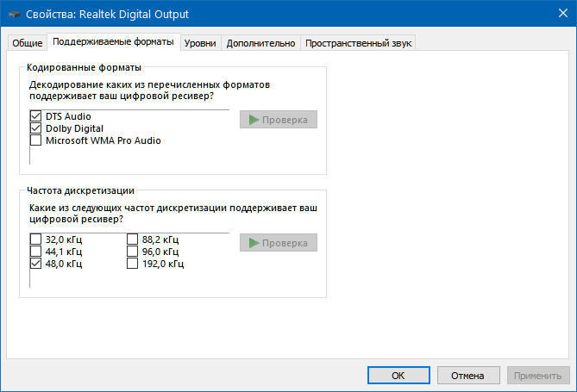Toggle the Dolby Digital checkbox
The image size is (577, 392).
pyautogui.click(x=35, y=128)
